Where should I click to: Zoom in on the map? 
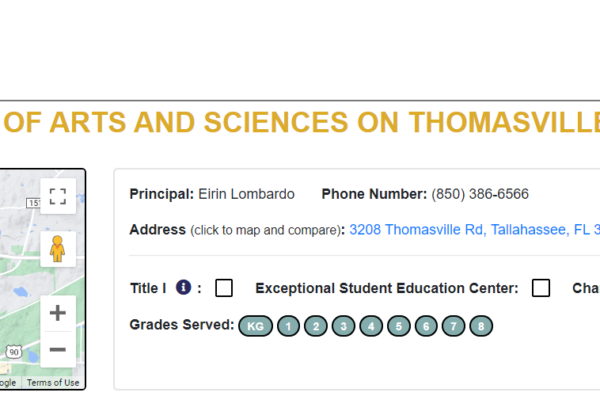[x=58, y=312]
